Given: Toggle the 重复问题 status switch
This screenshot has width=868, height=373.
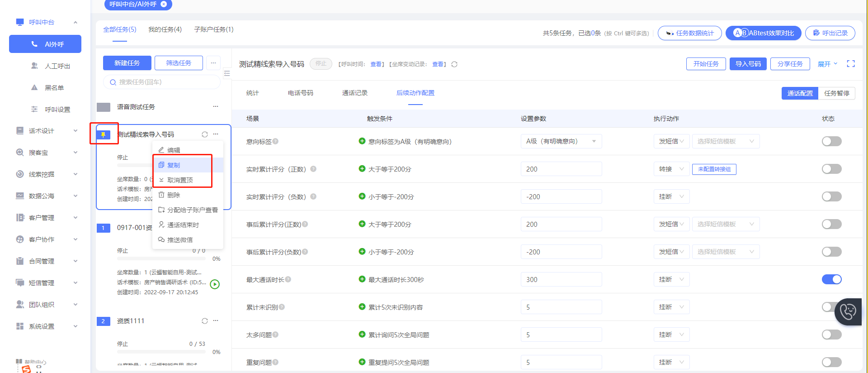Looking at the screenshot, I should click(832, 362).
